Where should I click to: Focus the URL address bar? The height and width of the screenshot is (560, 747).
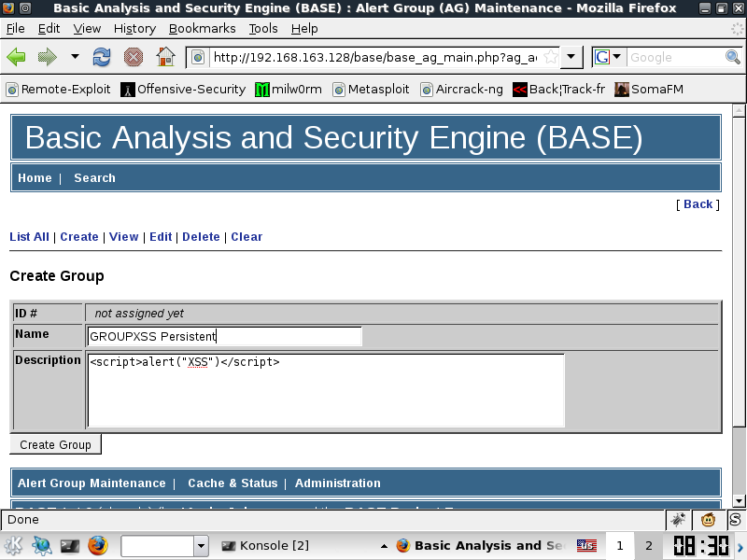coord(374,58)
